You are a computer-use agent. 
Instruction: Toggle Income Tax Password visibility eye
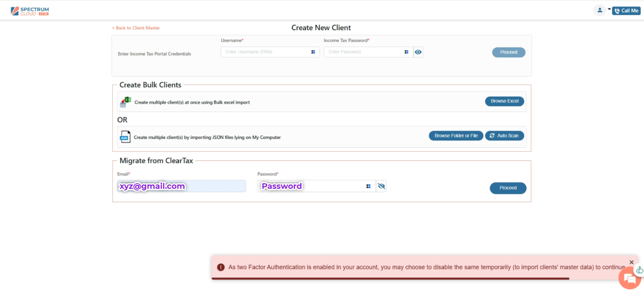coord(418,52)
